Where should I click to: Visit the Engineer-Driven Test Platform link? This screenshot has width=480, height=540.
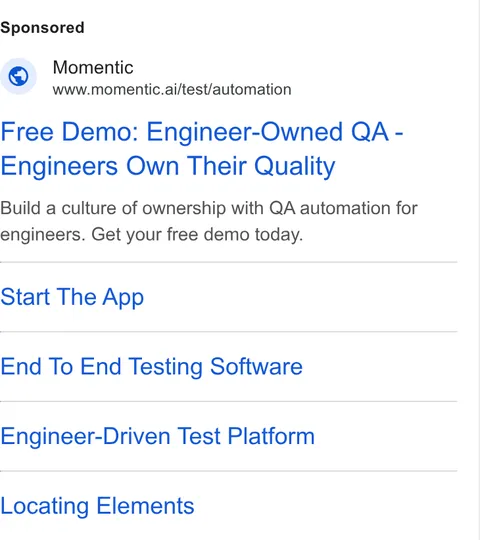pyautogui.click(x=158, y=436)
